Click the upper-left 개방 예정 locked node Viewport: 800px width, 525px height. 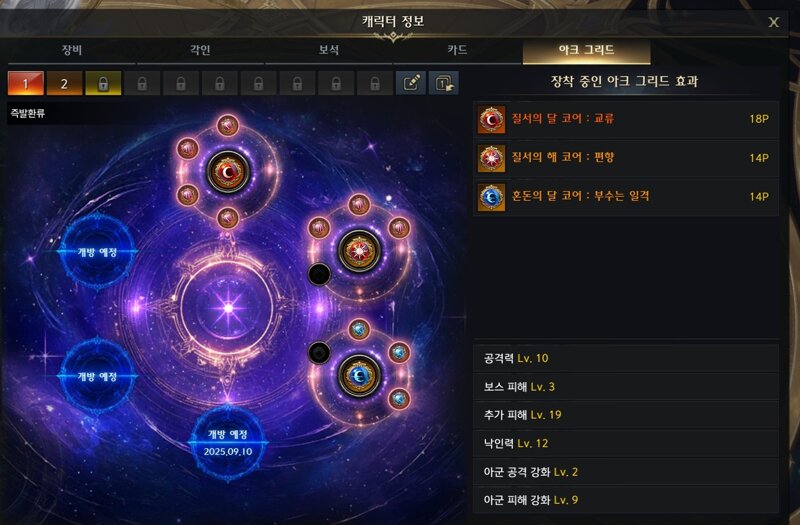(97, 252)
